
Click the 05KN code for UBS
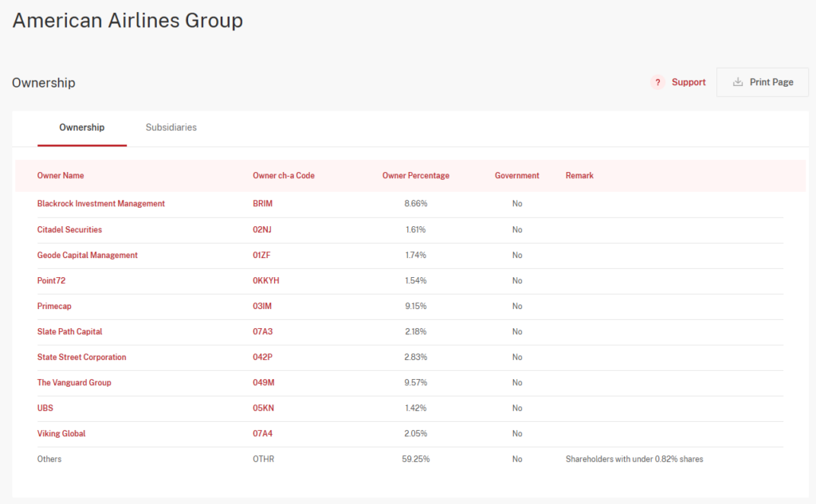[x=263, y=408]
